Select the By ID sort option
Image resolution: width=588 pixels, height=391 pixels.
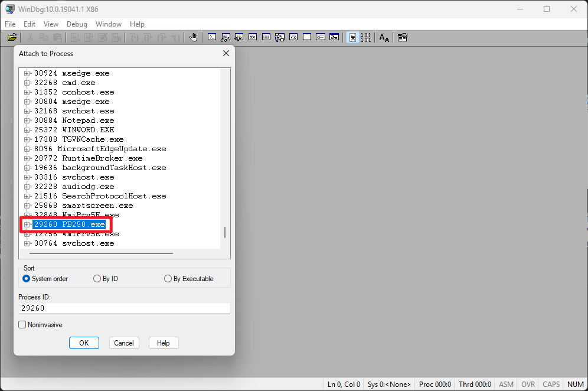[x=97, y=279]
